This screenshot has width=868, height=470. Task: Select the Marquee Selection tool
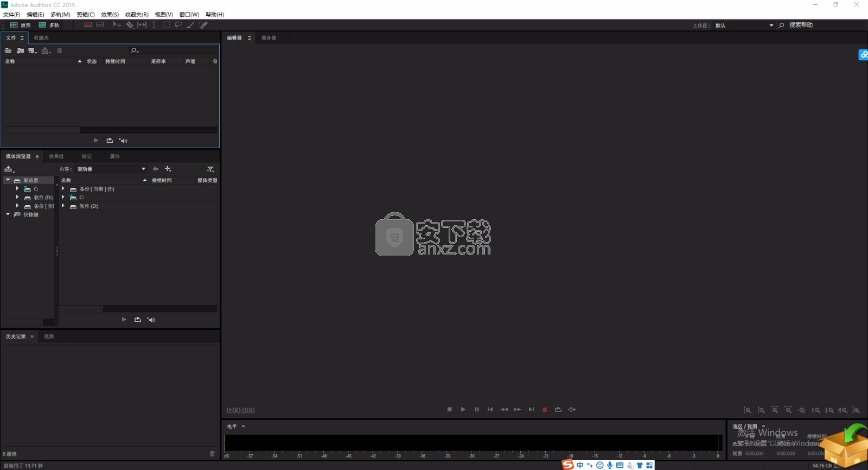click(x=167, y=25)
